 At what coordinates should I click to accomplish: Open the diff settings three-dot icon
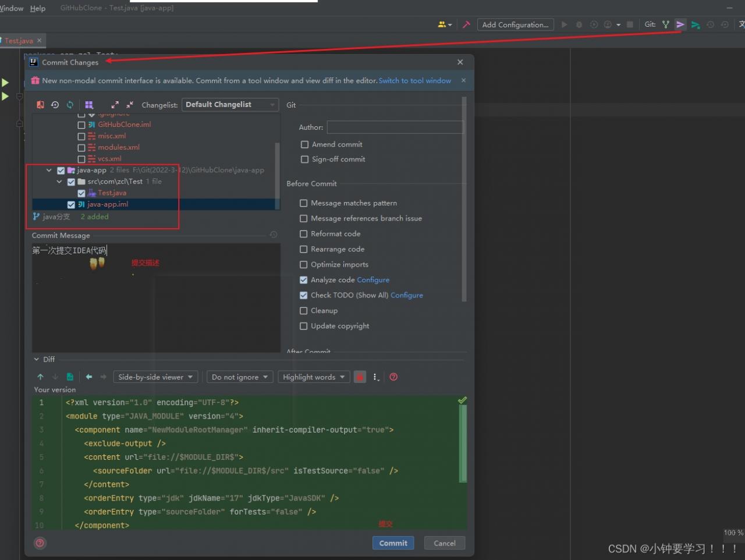pos(376,377)
